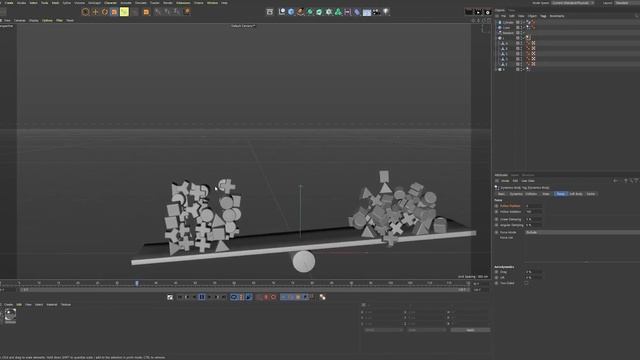The height and width of the screenshot is (360, 640).
Task: Click Render to Picture Viewer icon
Action: (x=478, y=12)
